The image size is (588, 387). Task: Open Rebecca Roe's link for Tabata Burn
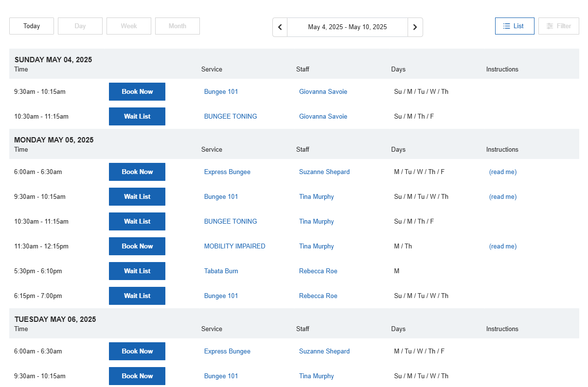(318, 271)
